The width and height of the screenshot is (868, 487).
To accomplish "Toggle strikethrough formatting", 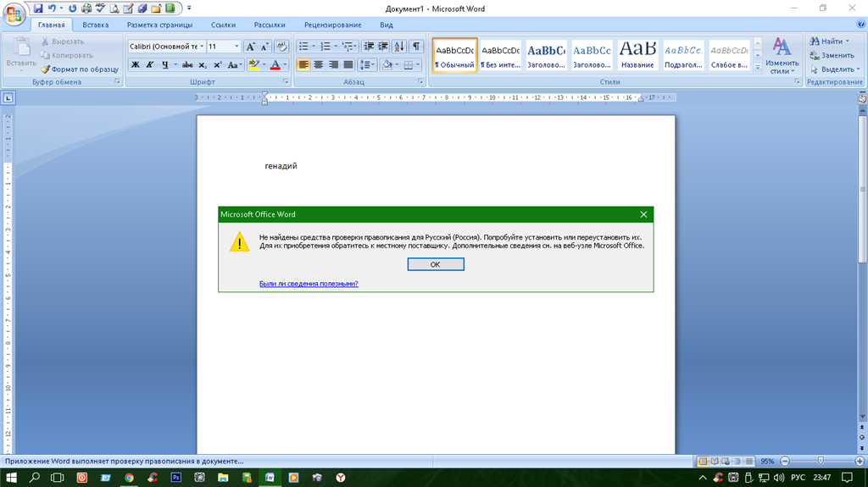I will tap(187, 64).
